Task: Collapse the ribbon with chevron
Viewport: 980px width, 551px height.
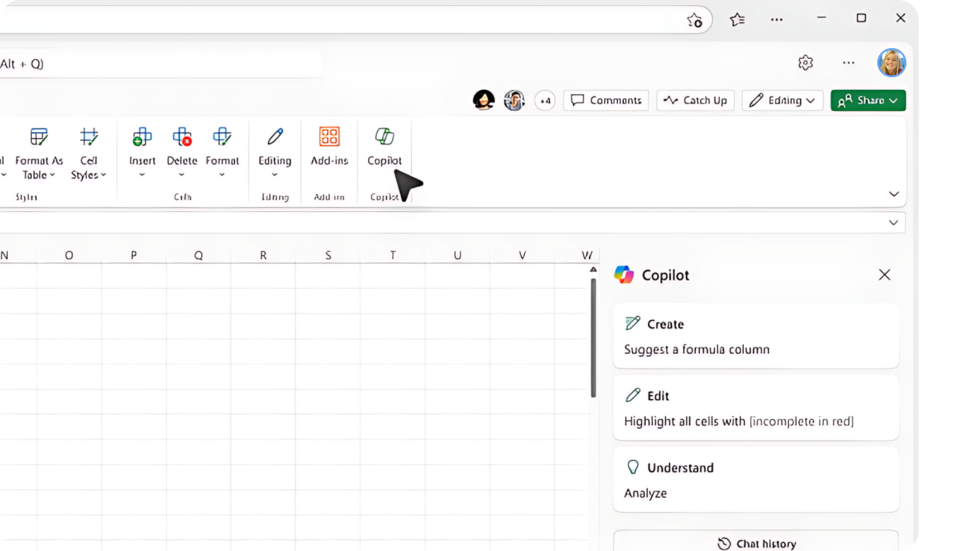Action: click(x=894, y=194)
